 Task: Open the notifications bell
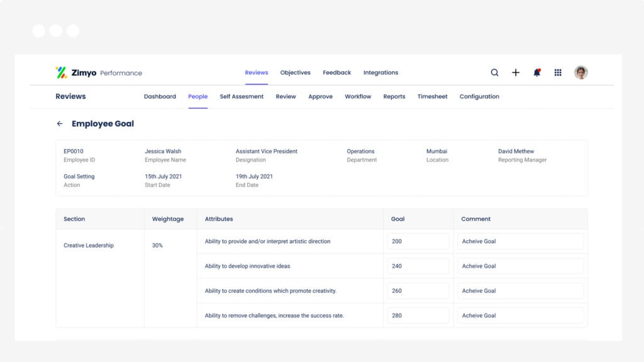[x=536, y=72]
